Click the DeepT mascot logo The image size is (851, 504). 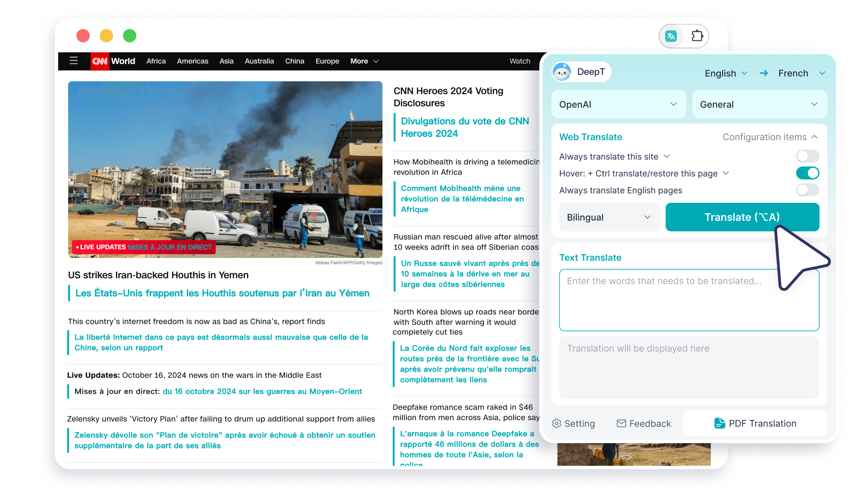click(562, 72)
